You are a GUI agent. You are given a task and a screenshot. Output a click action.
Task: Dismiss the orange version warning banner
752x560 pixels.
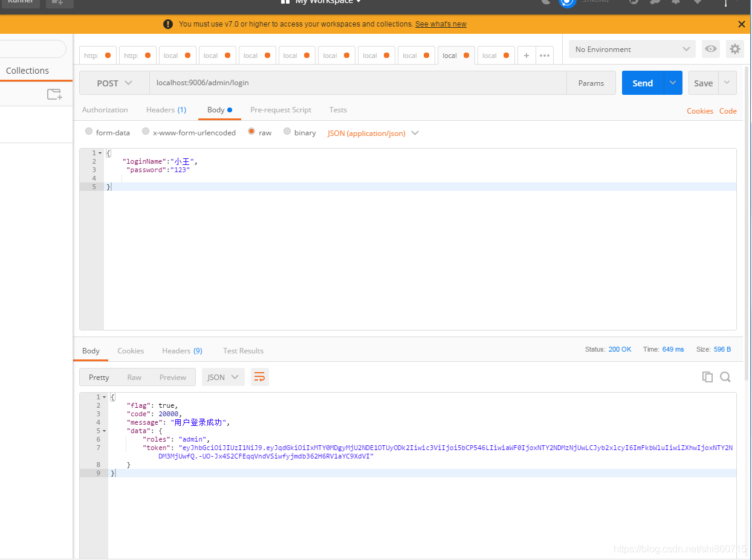click(x=741, y=24)
